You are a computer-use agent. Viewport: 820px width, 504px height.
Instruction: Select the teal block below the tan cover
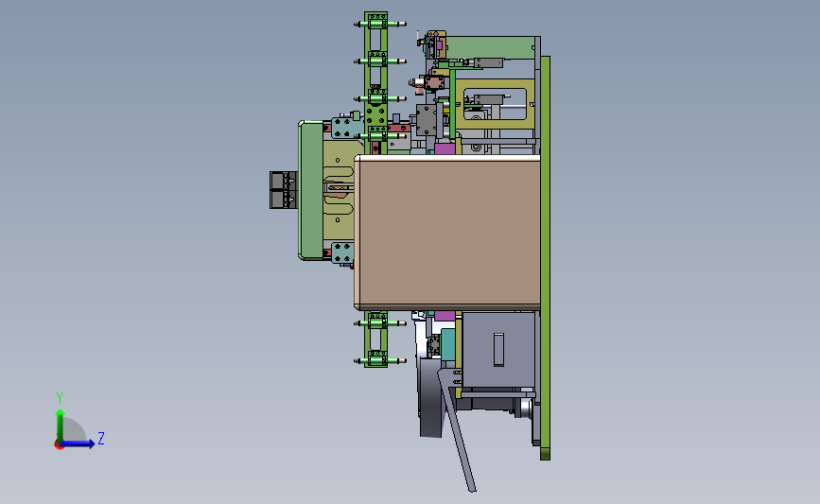[x=448, y=343]
